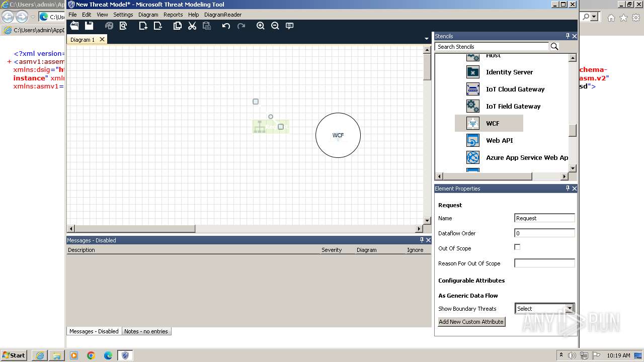Click the stencils horizontal scrollbar right arrow
This screenshot has height=362, width=644.
565,176
